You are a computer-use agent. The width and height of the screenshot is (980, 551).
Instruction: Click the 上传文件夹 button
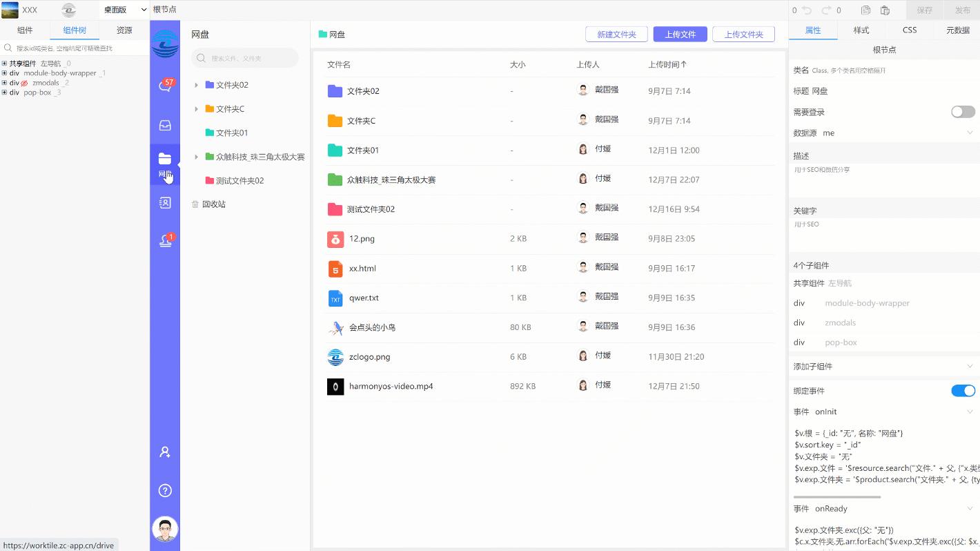(743, 35)
